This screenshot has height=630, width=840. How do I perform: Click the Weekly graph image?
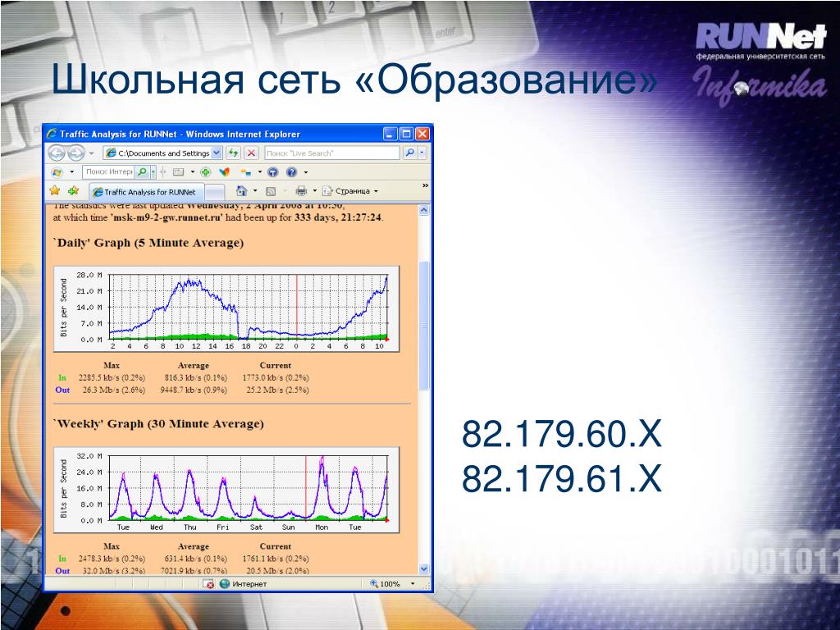pyautogui.click(x=226, y=491)
